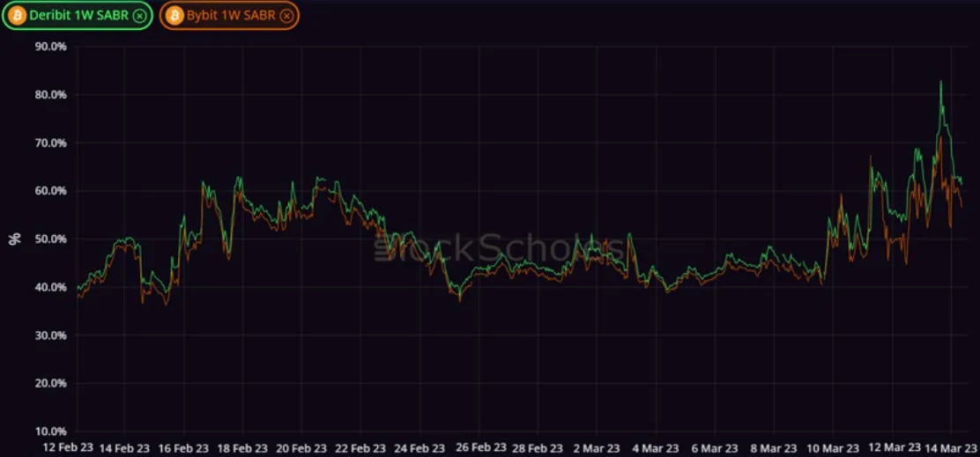This screenshot has height=457, width=980.
Task: Click the Bitcoin icon in Deribit chip
Action: [x=17, y=16]
